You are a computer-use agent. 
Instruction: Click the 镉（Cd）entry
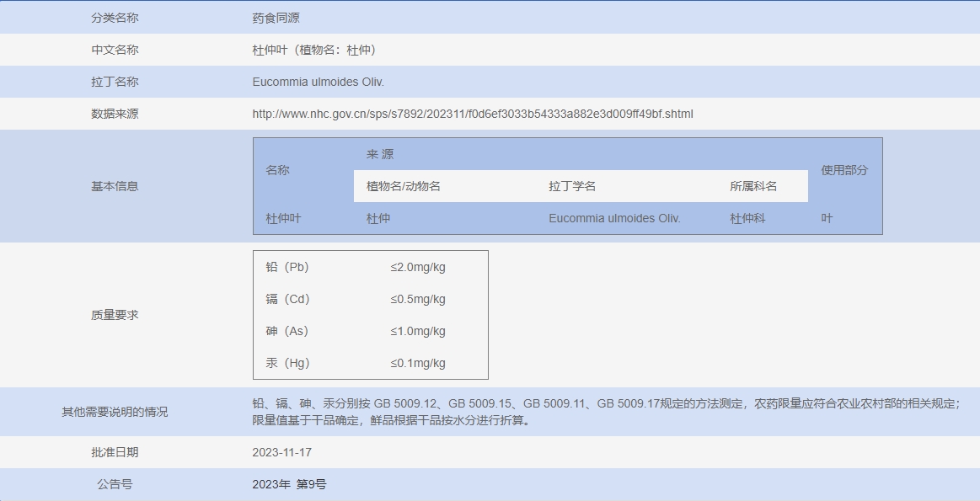tap(287, 299)
